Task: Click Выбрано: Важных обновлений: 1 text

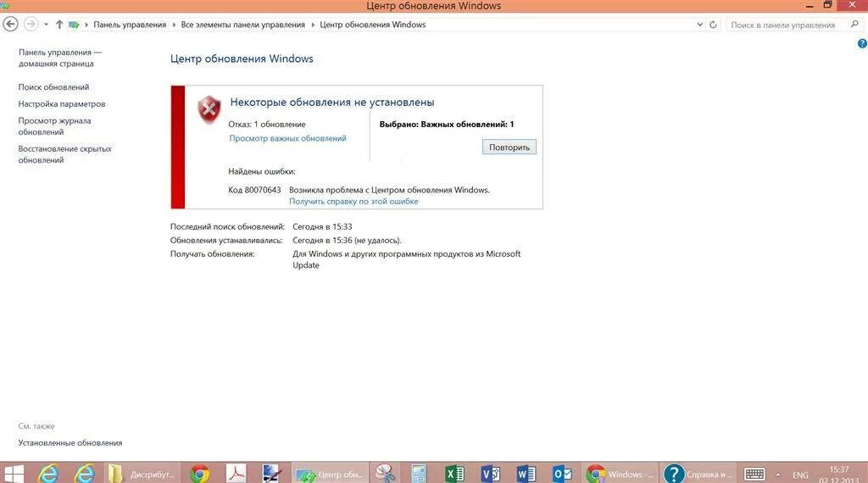Action: click(x=446, y=125)
